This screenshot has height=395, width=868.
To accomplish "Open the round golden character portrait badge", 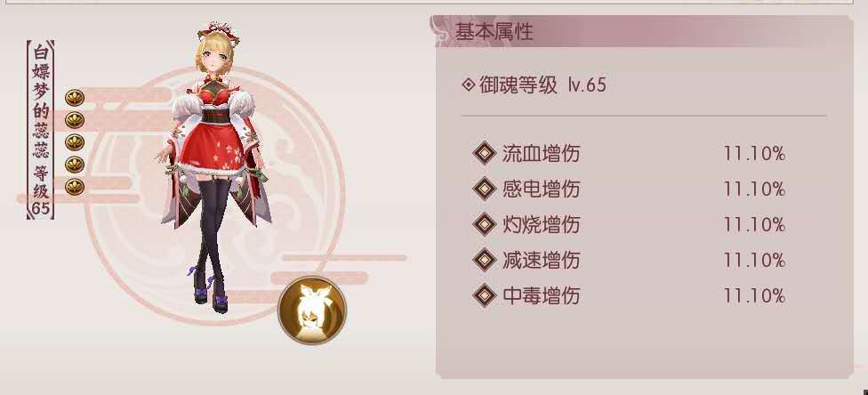I will click(x=312, y=310).
